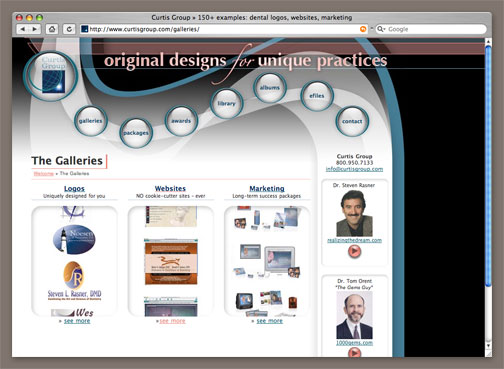Screen dimensions: 504x369
Task: Visit 1000gems.com link
Action: 354,343
